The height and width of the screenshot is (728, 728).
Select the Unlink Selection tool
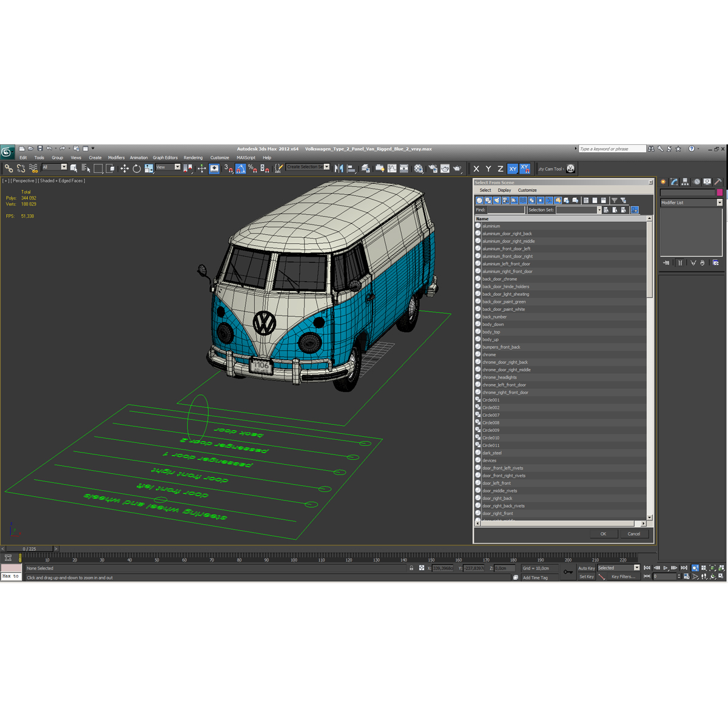click(x=21, y=169)
